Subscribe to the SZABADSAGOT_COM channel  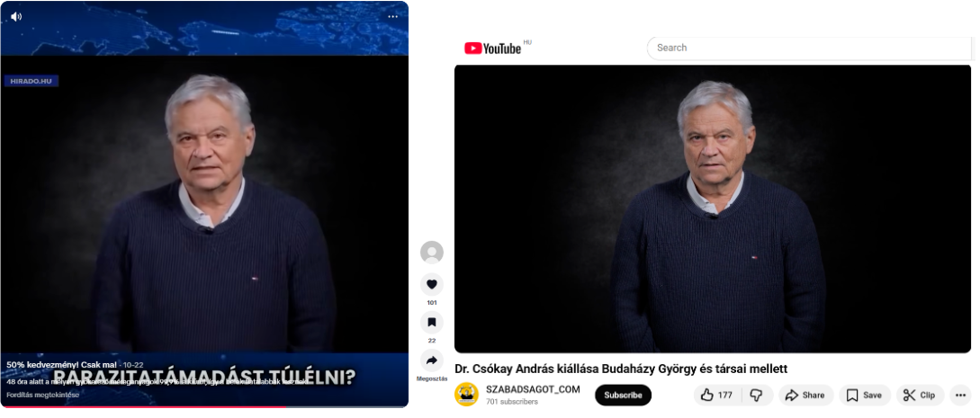(x=623, y=395)
